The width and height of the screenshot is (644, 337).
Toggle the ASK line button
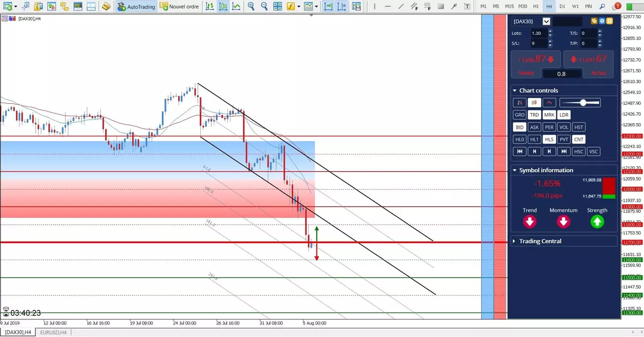[x=534, y=127]
